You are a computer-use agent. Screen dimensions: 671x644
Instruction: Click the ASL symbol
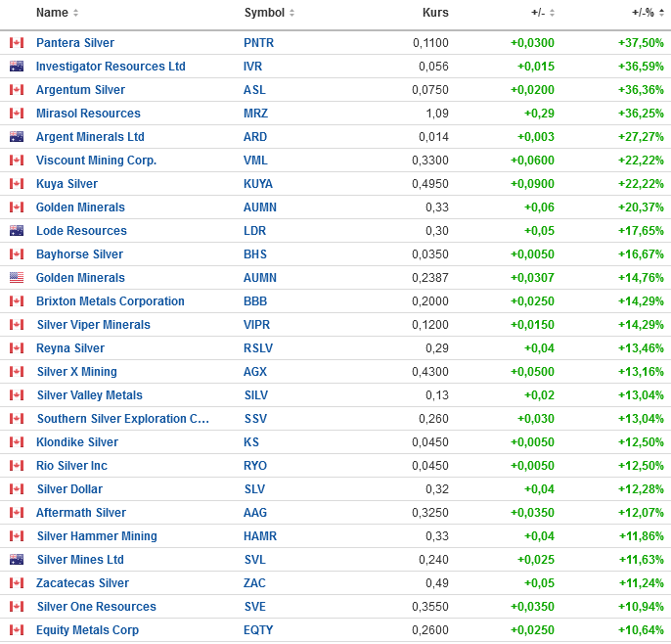click(254, 90)
